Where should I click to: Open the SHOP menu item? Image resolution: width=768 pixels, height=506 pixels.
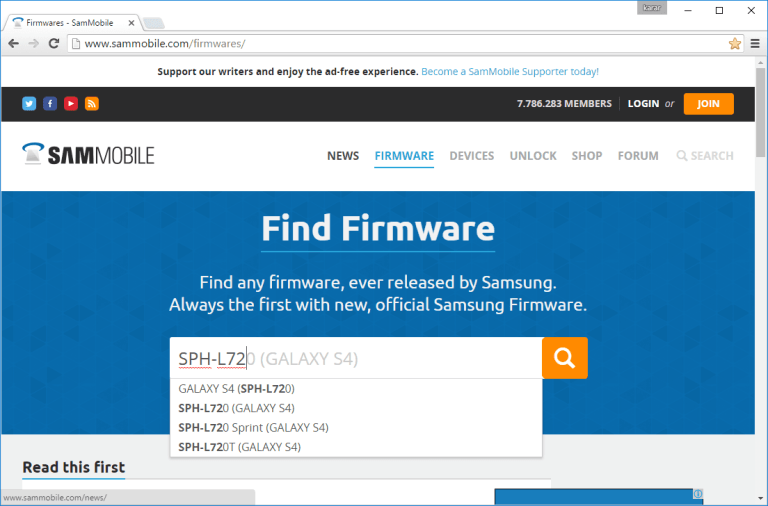click(587, 156)
